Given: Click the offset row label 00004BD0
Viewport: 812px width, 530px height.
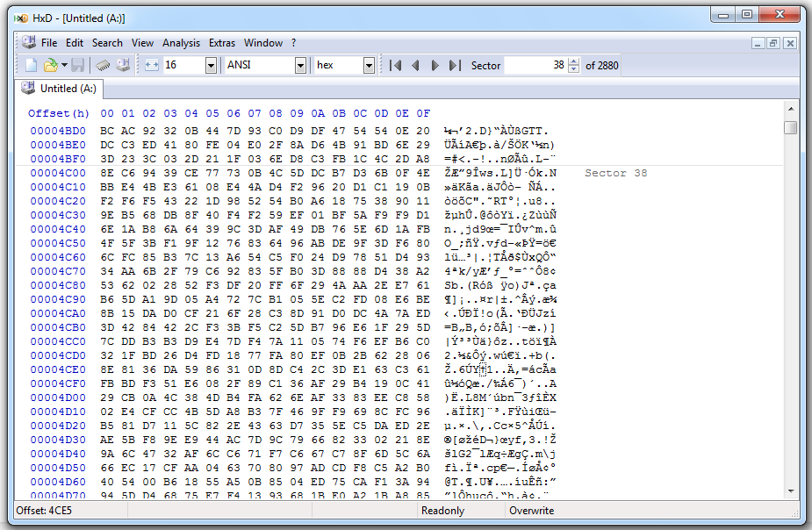Looking at the screenshot, I should pyautogui.click(x=58, y=131).
